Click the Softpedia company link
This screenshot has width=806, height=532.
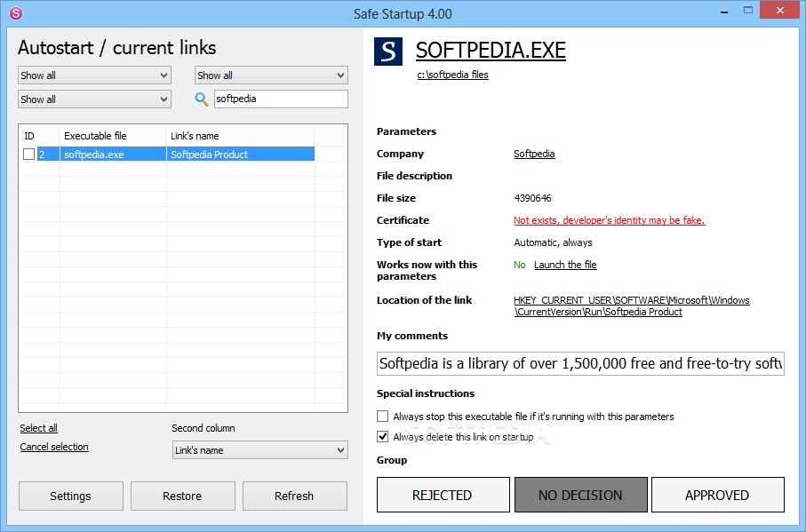[535, 154]
